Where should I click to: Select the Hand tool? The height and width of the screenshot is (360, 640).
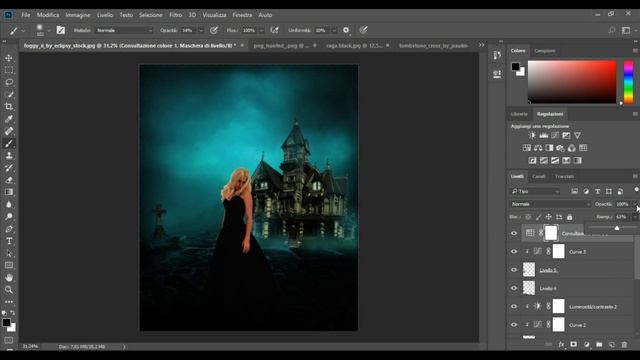9,278
